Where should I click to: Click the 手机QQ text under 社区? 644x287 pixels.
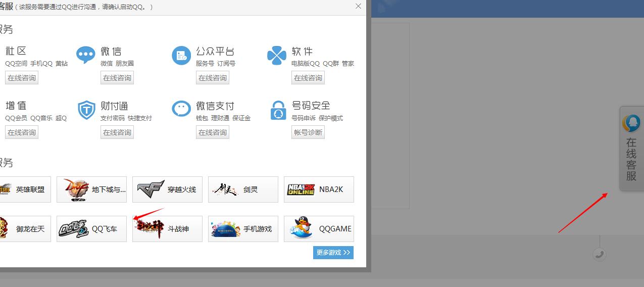41,64
